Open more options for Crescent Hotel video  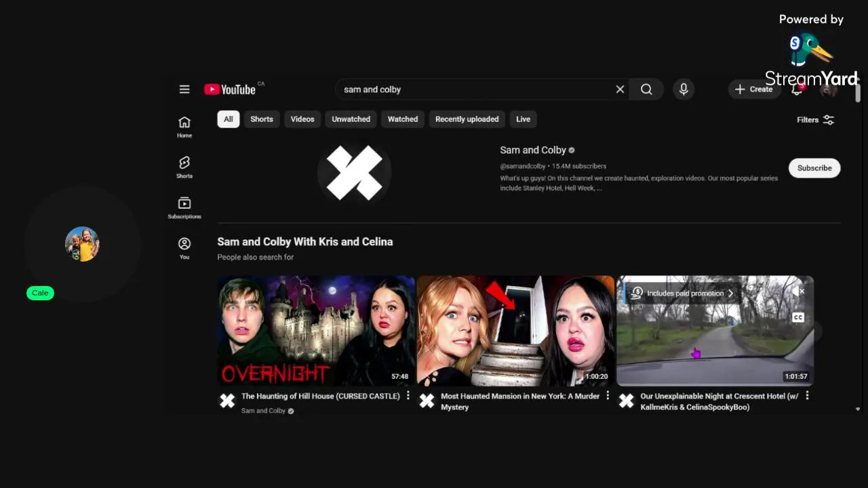pyautogui.click(x=807, y=396)
